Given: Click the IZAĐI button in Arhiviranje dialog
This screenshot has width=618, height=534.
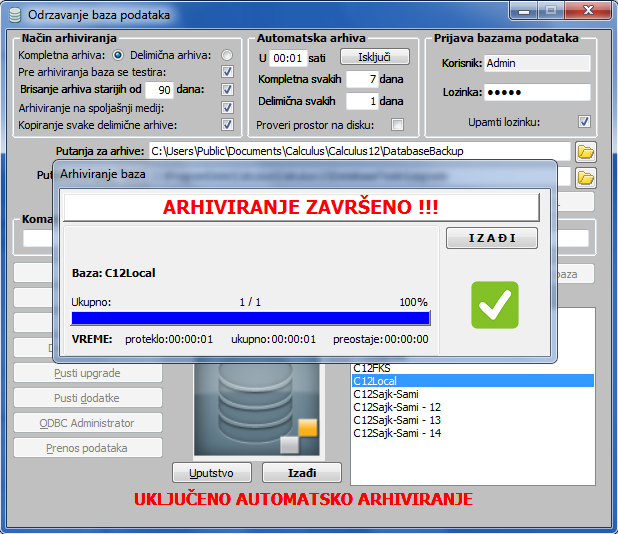Looking at the screenshot, I should 491,238.
